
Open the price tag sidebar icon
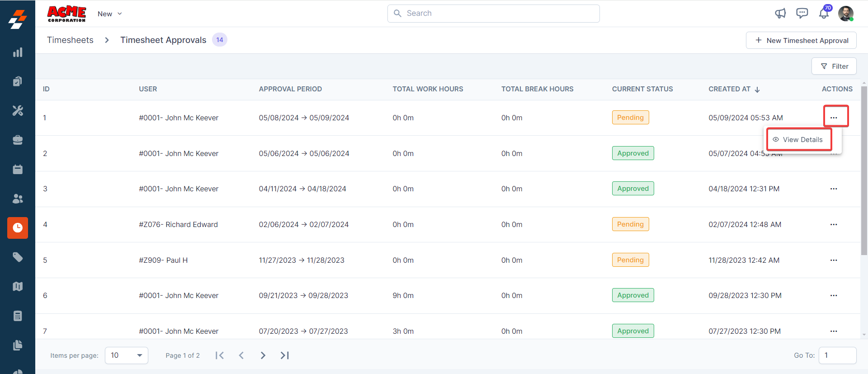[x=18, y=257]
